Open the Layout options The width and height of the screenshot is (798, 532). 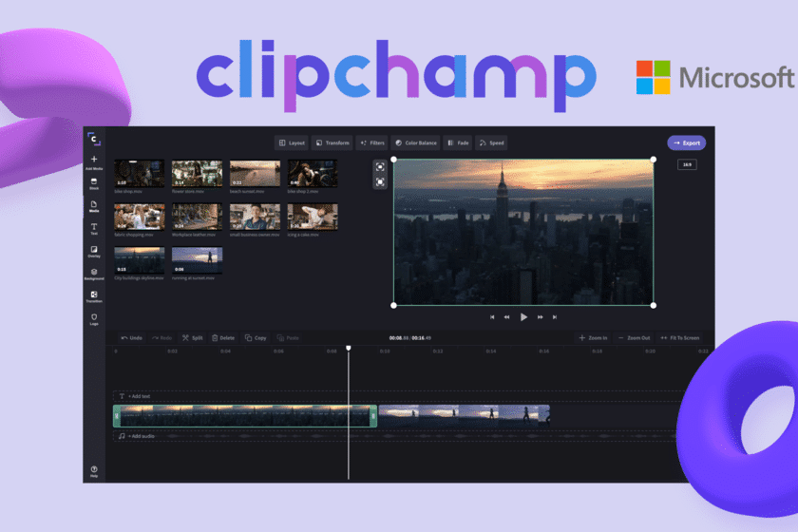pos(292,143)
